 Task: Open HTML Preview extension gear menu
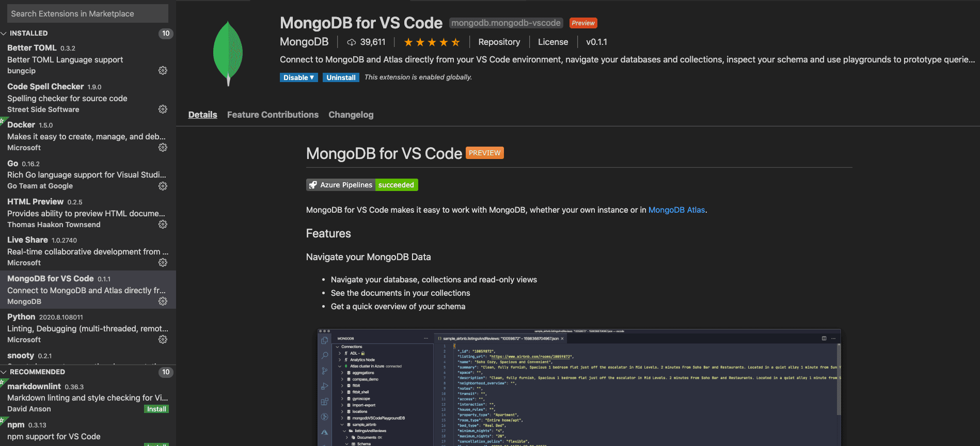(163, 225)
